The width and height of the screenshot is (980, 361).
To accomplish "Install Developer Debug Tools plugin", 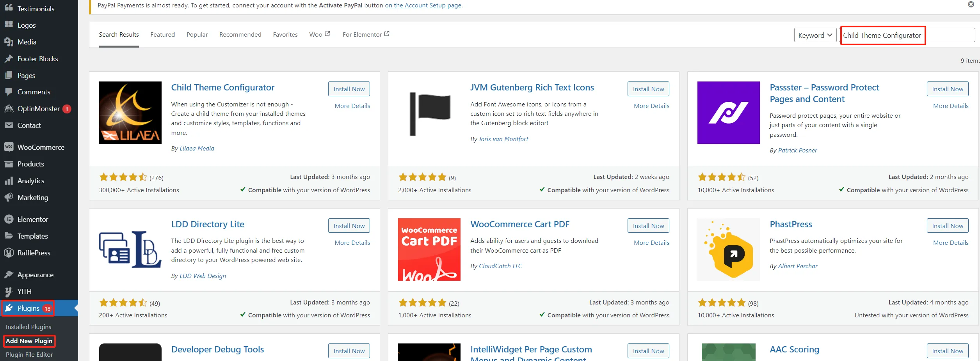I will tap(349, 351).
